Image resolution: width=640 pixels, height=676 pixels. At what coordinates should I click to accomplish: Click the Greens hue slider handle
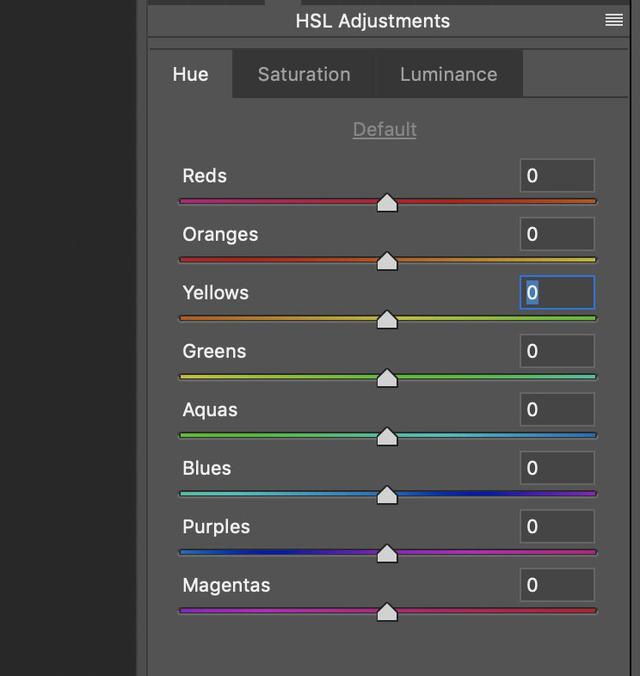tap(387, 378)
